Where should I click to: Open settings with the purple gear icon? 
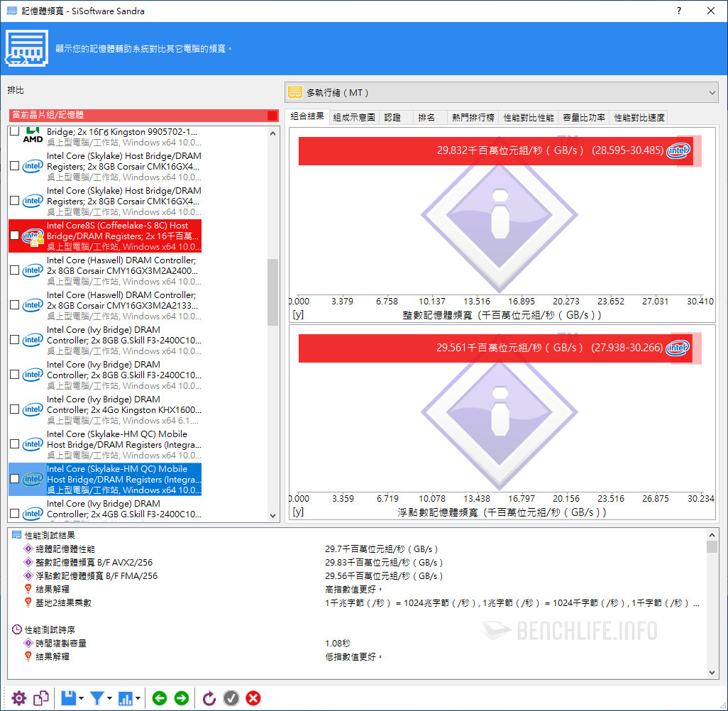click(x=19, y=698)
